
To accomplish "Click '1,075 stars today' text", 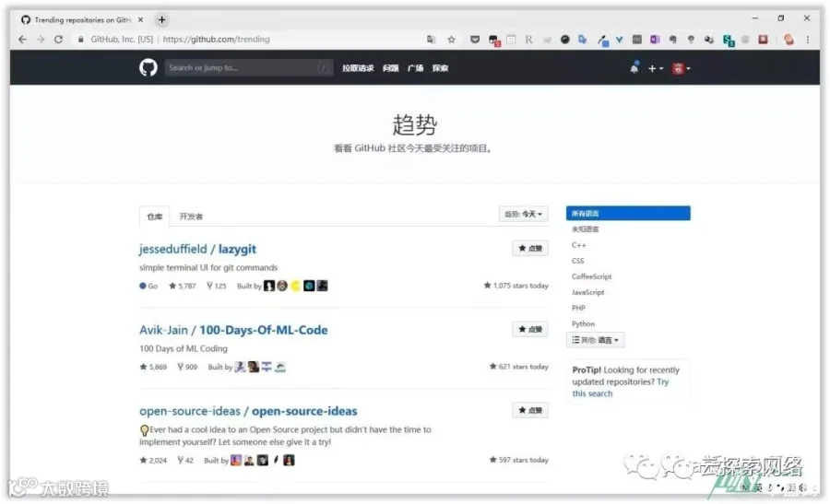I will coord(516,286).
